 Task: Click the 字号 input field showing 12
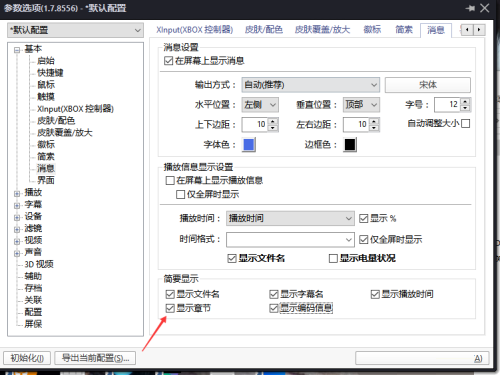448,105
